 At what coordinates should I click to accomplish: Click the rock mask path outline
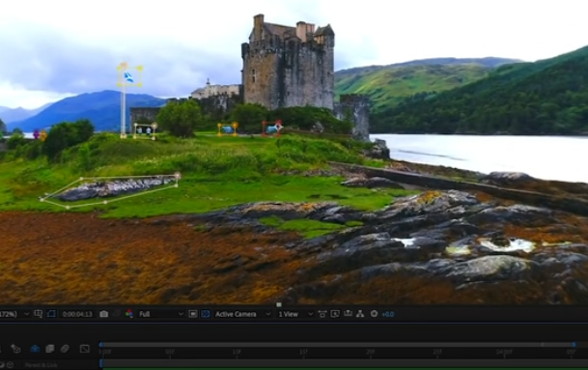click(x=109, y=190)
